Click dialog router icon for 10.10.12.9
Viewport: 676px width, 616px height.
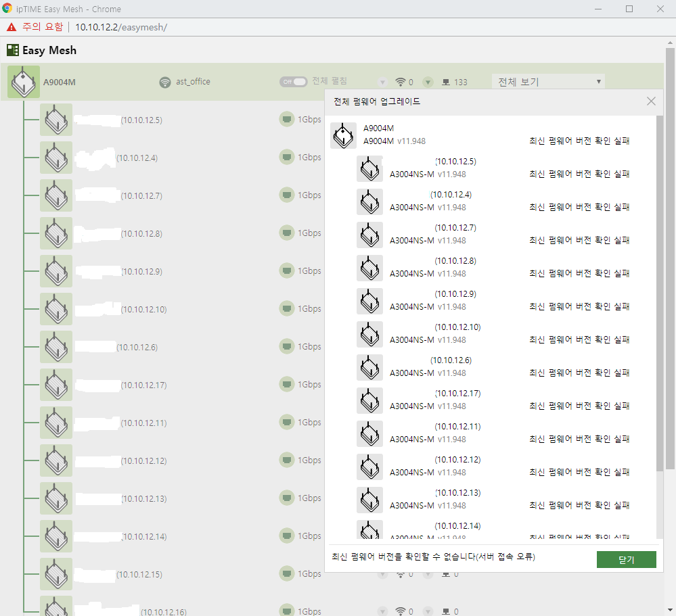tap(369, 301)
